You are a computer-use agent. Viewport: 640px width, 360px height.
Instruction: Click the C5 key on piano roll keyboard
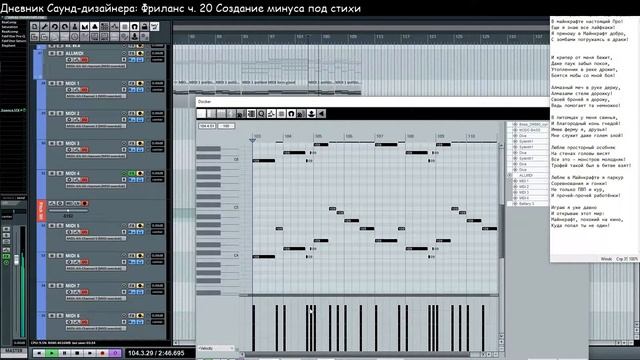(x=218, y=207)
